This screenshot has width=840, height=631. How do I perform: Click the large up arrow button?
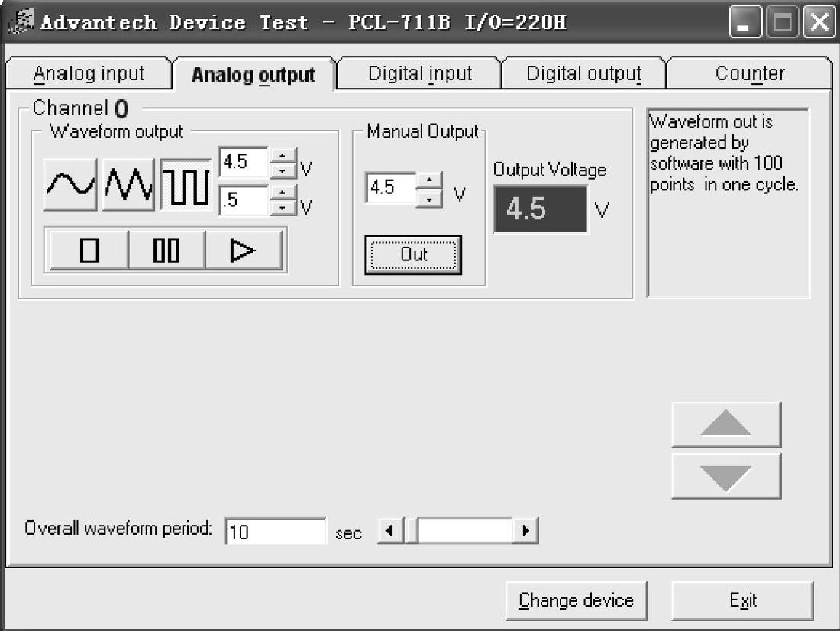point(726,424)
